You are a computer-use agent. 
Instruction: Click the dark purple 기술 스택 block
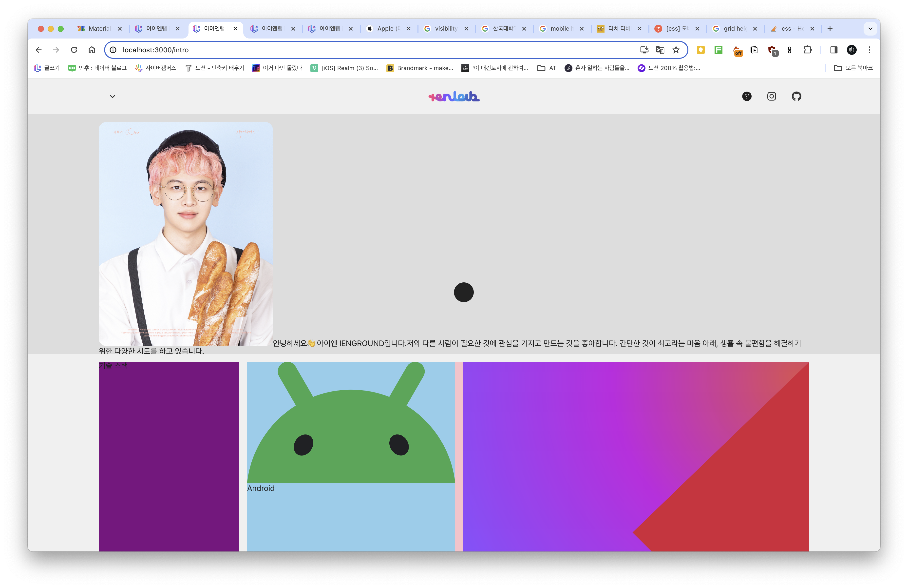coord(169,458)
